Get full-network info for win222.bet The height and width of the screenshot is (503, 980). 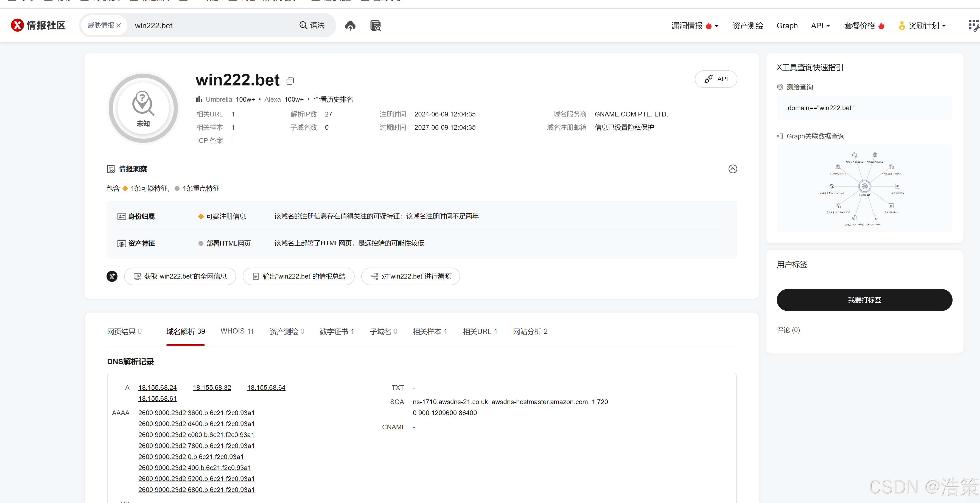point(180,276)
